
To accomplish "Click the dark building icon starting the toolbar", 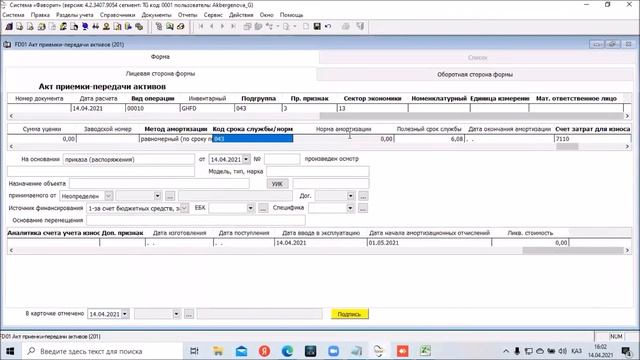I will (9, 27).
